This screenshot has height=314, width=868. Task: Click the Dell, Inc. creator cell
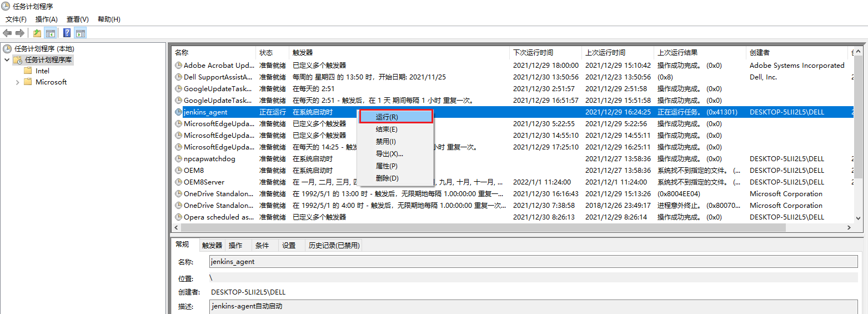click(763, 77)
